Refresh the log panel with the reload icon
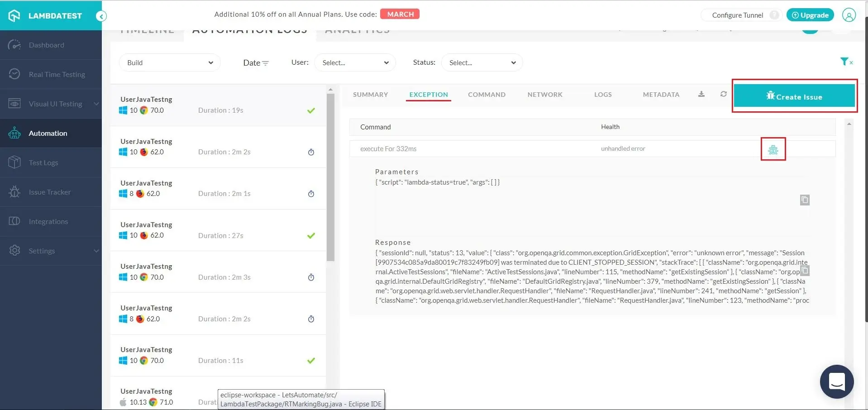The height and width of the screenshot is (410, 868). pyautogui.click(x=723, y=94)
